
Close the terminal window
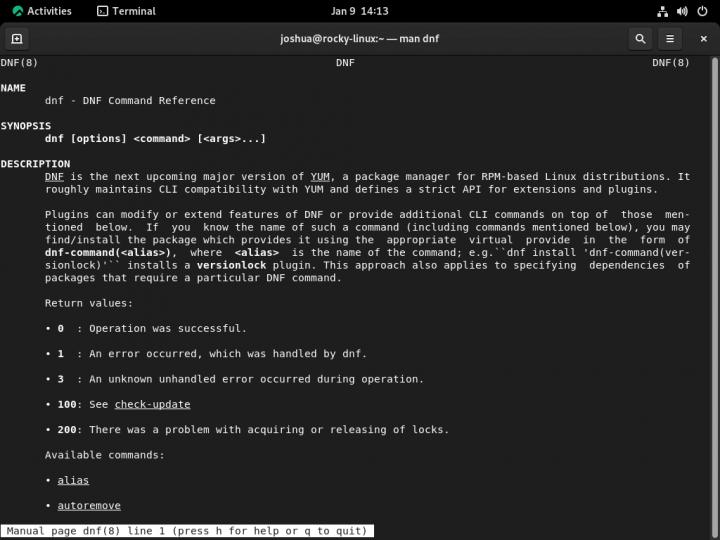click(x=701, y=39)
